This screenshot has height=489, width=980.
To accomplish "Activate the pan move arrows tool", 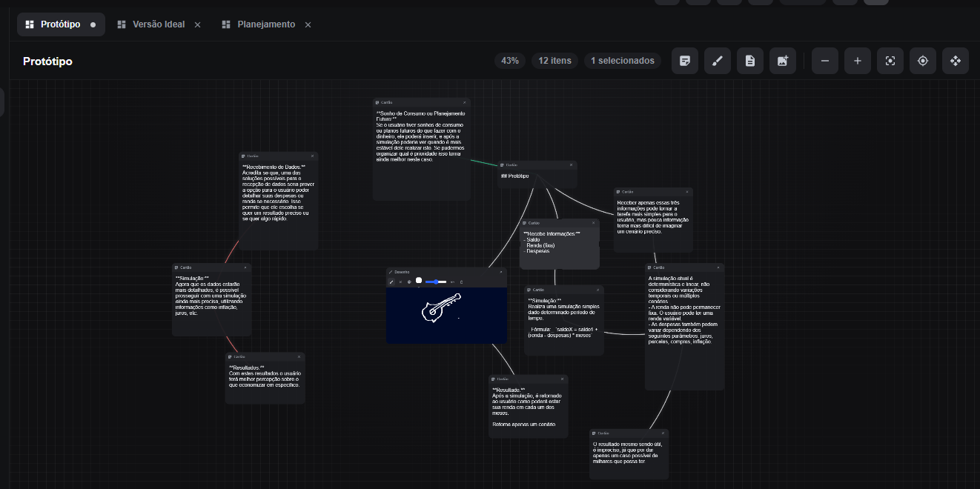I will pyautogui.click(x=956, y=61).
